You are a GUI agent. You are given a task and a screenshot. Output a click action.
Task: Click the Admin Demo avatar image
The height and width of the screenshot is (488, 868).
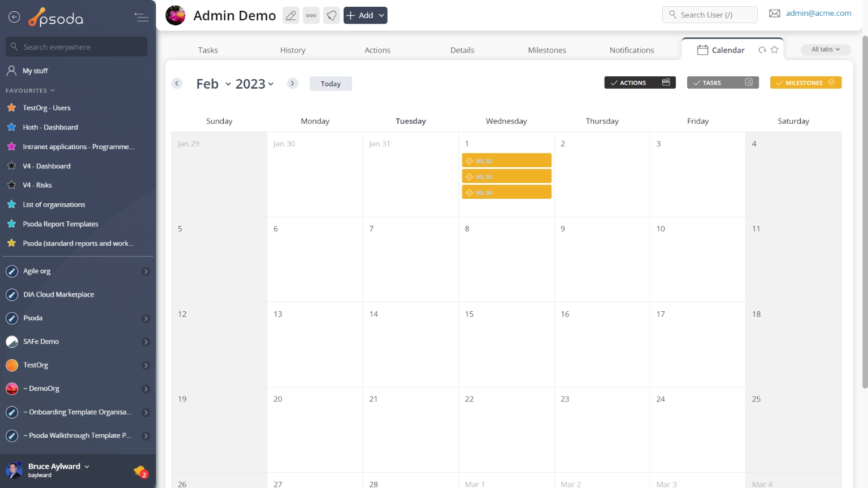click(175, 15)
